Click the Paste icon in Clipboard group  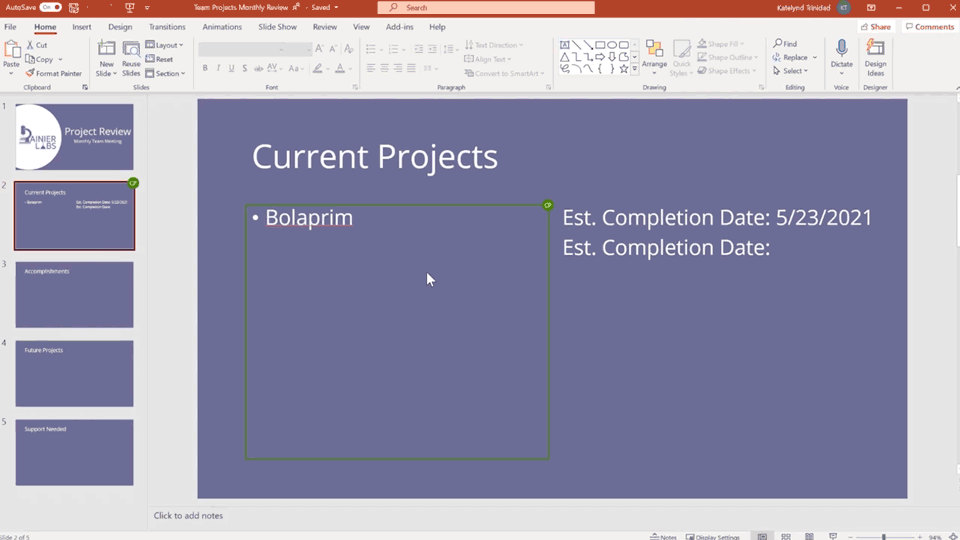[11, 52]
